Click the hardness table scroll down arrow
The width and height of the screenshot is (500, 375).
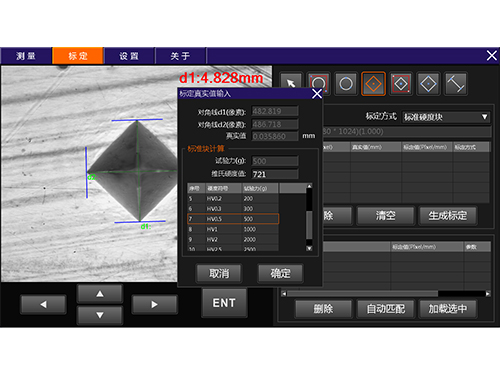[x=309, y=248]
